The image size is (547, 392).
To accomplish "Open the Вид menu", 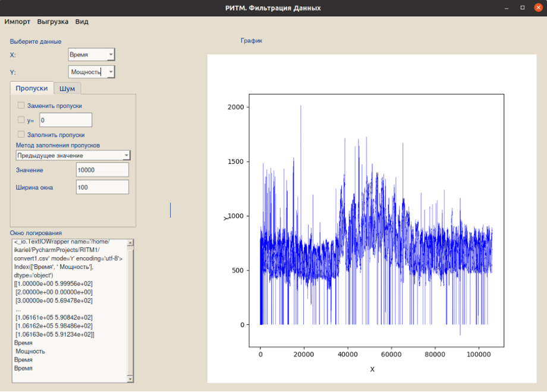I will coord(81,22).
